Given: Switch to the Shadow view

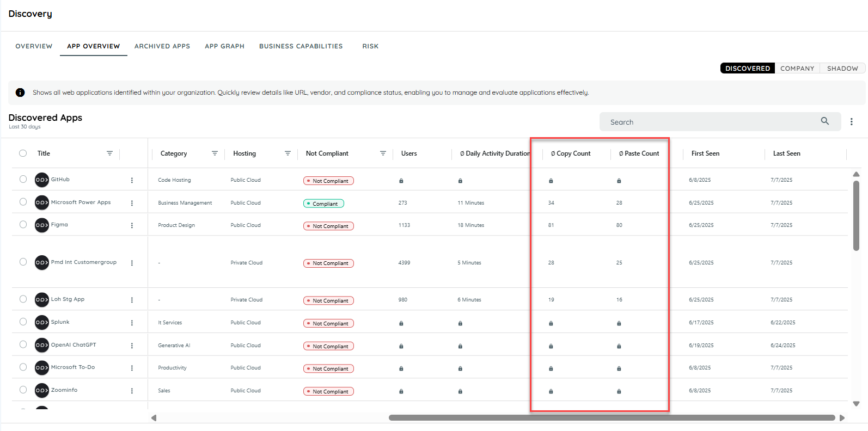Looking at the screenshot, I should coord(842,69).
